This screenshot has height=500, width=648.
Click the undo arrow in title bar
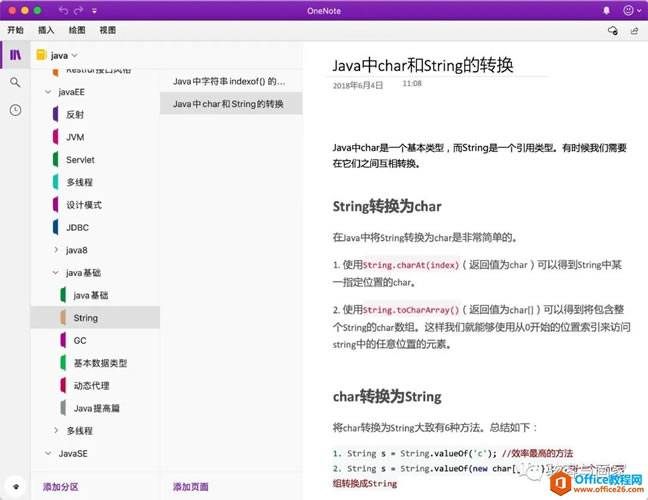tap(65, 10)
